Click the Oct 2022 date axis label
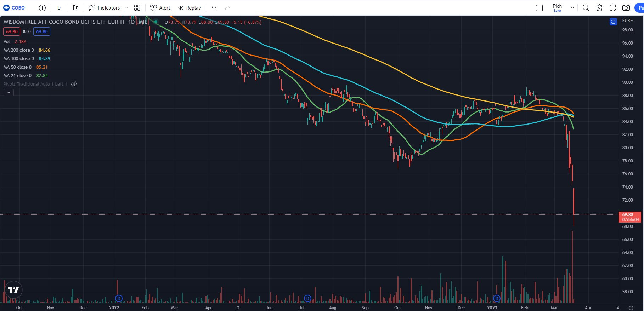Image resolution: width=644 pixels, height=311 pixels. 397,308
